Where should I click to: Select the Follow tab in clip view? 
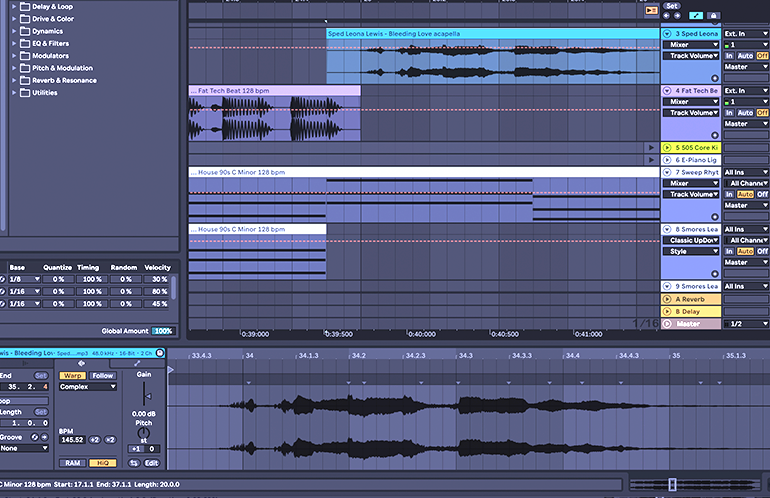[x=103, y=376]
